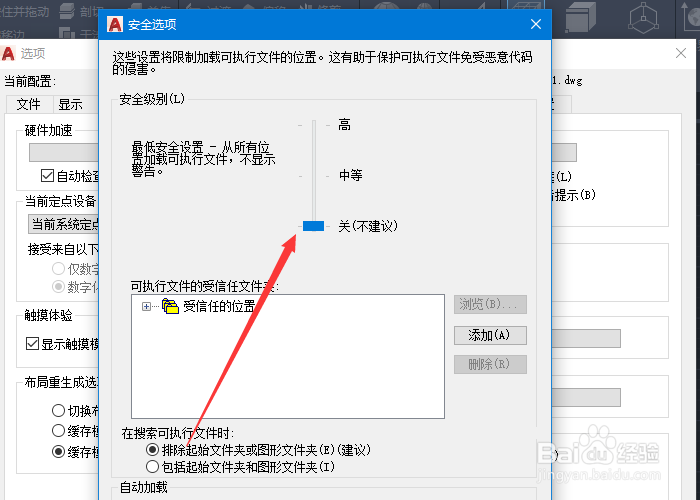This screenshot has width=700, height=500.
Task: Close the 安全选项 dialog
Action: coord(536,24)
